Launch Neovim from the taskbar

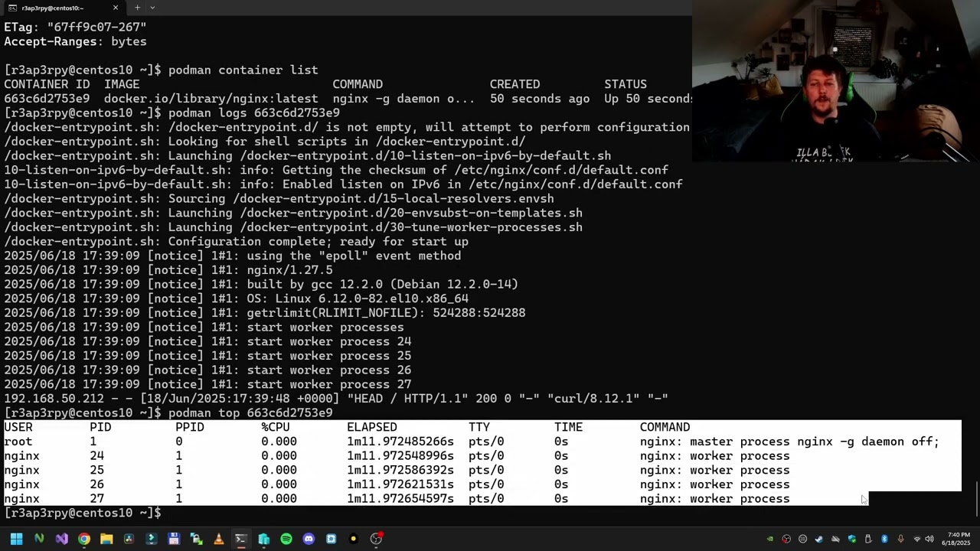click(x=39, y=539)
